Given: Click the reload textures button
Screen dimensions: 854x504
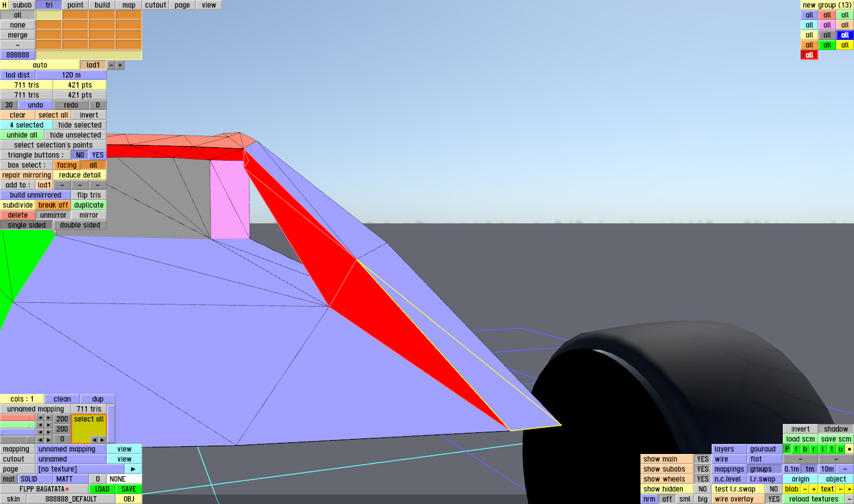Looking at the screenshot, I should [x=814, y=499].
